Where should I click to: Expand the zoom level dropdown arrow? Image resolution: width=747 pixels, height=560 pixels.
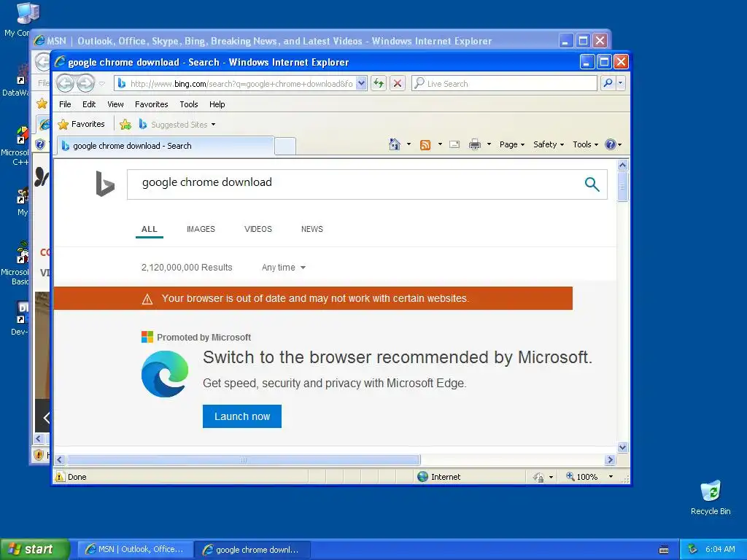point(611,477)
